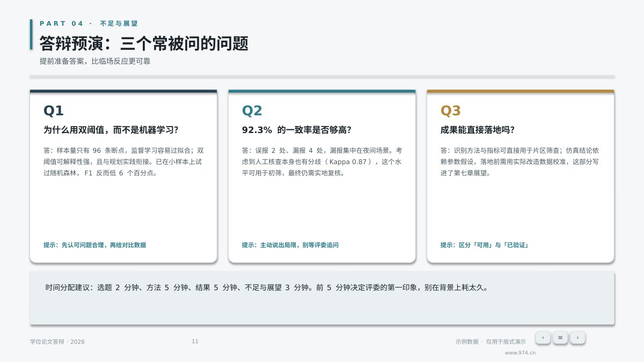Click the tip 提示：先认可问题合理，再给对比数据
This screenshot has width=644, height=362.
coord(94,245)
